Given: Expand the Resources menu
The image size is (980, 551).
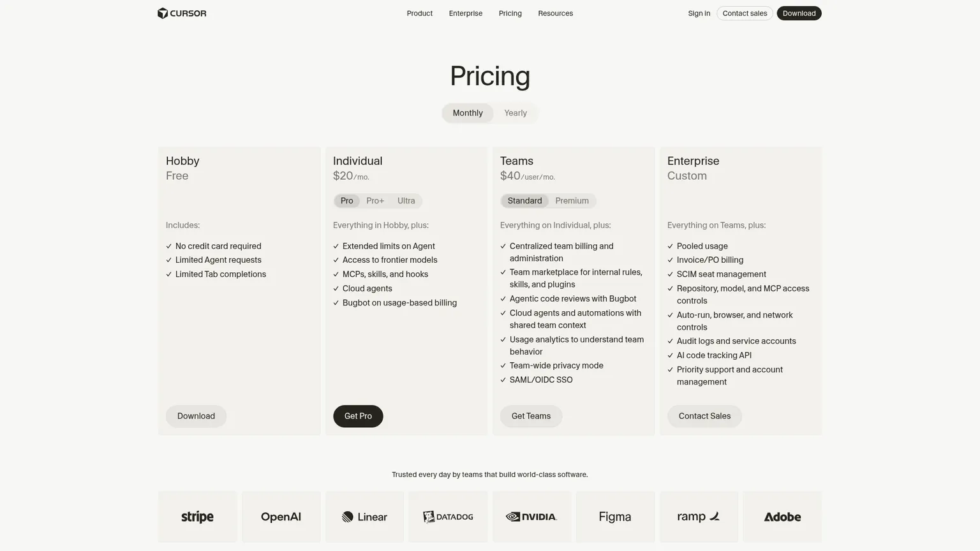Looking at the screenshot, I should click(x=555, y=13).
